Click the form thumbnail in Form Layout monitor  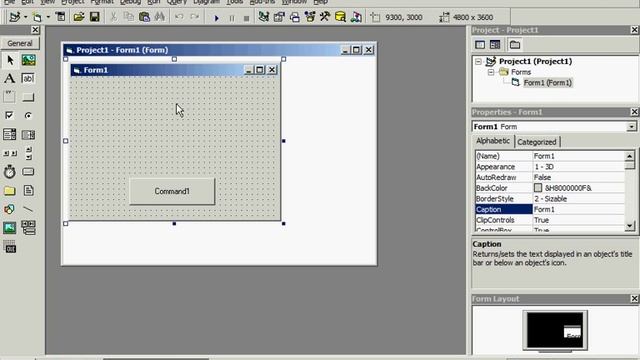pos(572,331)
